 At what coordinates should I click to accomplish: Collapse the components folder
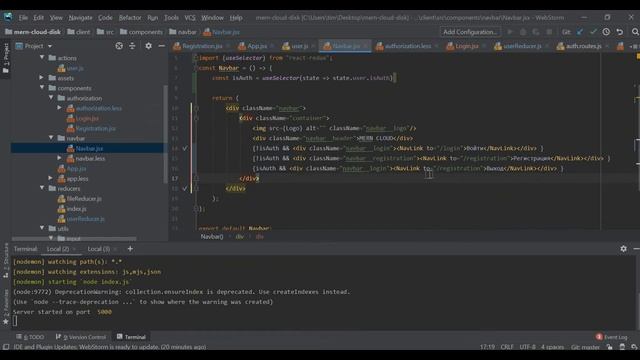click(42, 88)
